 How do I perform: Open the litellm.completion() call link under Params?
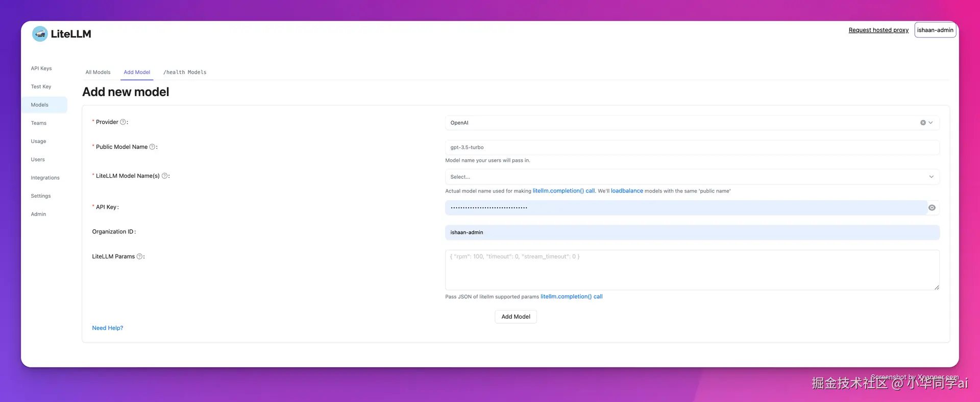[572, 297]
